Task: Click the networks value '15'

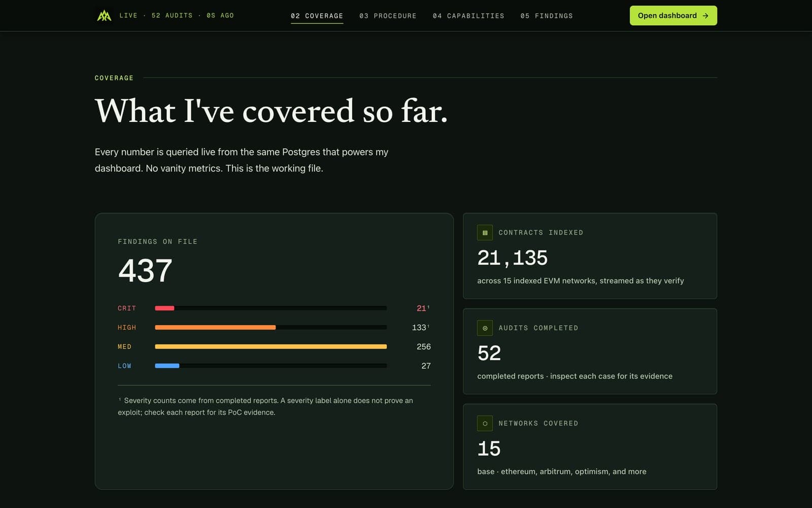Action: [x=489, y=449]
